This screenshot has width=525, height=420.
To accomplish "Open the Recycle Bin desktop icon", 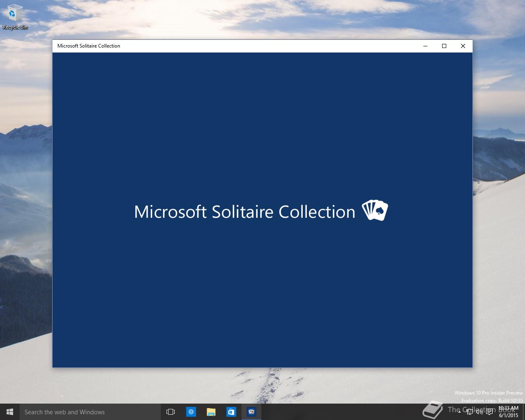I will point(15,16).
